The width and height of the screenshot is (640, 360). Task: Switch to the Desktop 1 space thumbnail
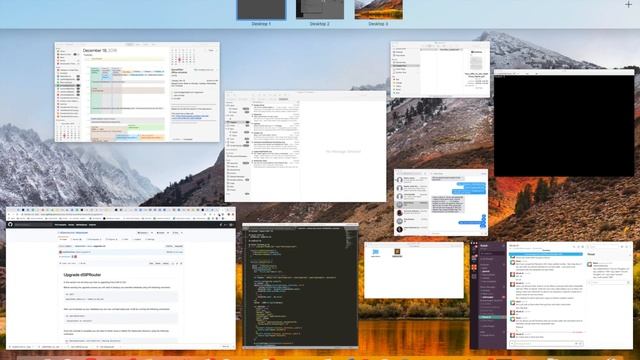[262, 9]
